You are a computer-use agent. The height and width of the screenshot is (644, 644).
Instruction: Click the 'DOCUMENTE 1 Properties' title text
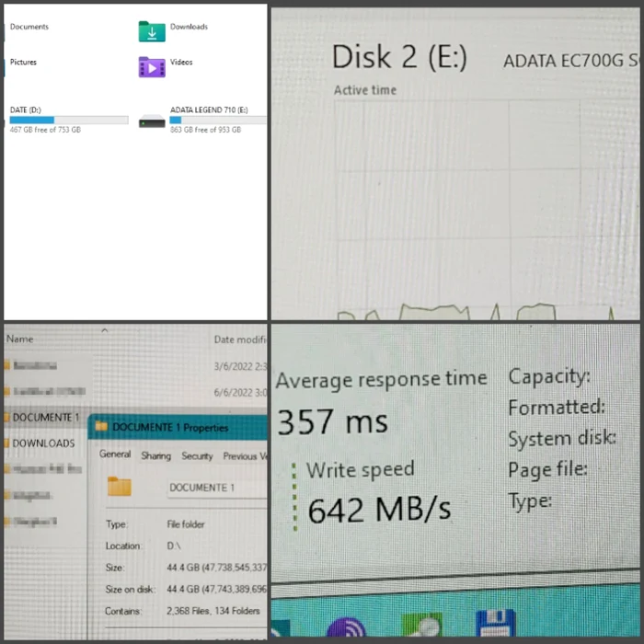click(x=170, y=427)
